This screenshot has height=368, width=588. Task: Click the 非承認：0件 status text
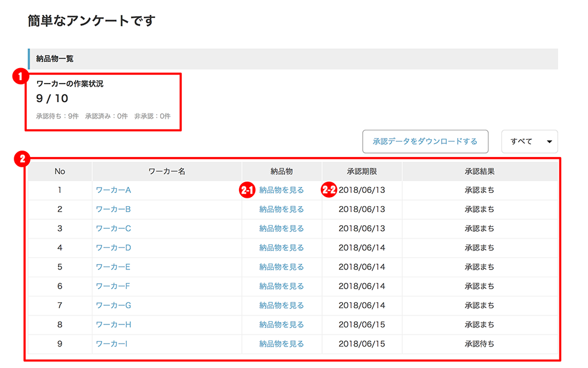[x=152, y=116]
